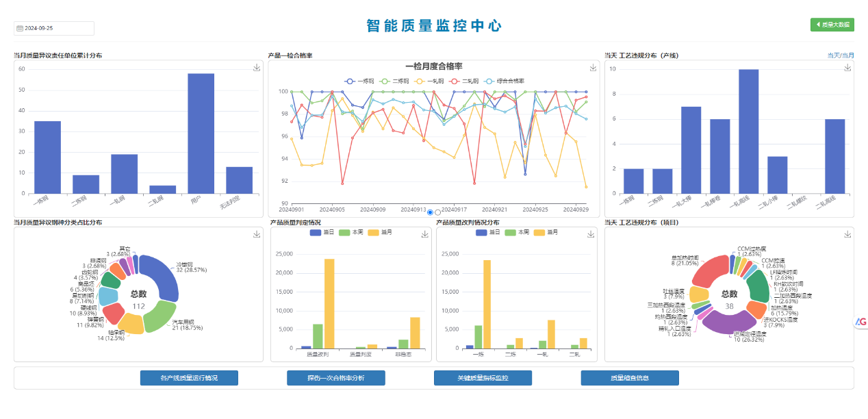
Task: Select the second carousel radio under the line chart
Action: point(438,213)
